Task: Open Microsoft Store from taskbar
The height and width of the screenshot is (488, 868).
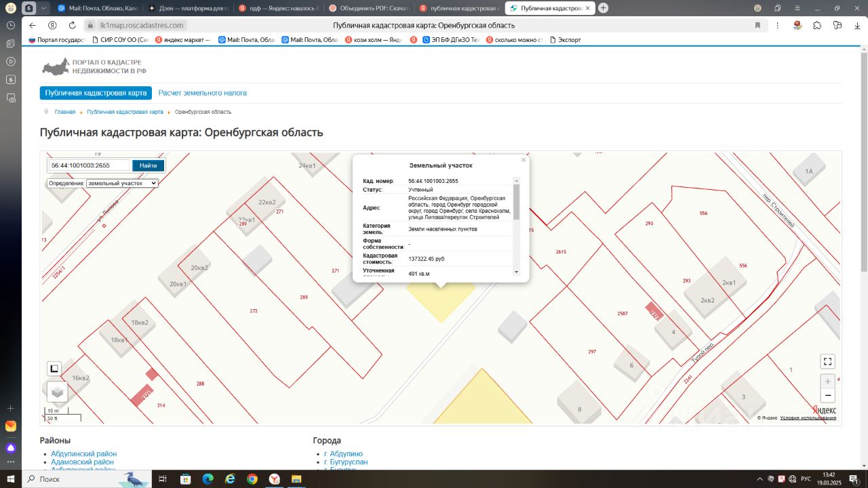Action: click(185, 479)
